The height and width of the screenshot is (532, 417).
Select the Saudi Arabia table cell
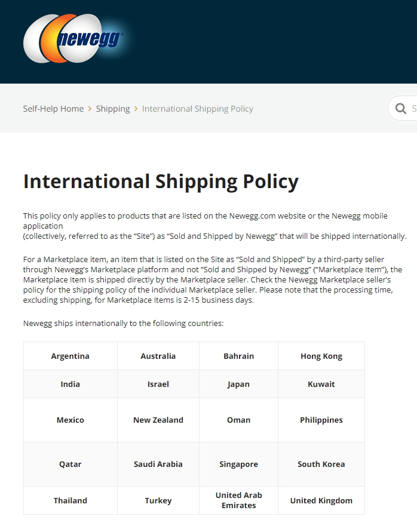pyautogui.click(x=158, y=464)
